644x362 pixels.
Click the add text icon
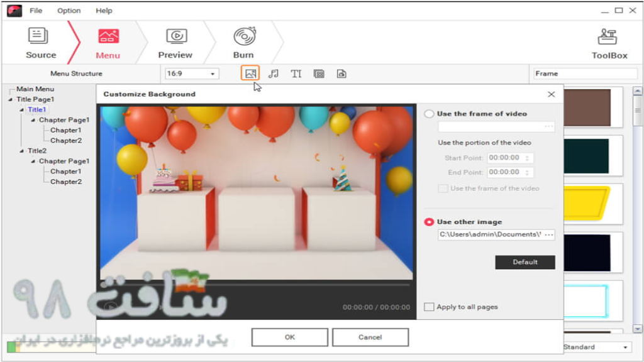(296, 74)
